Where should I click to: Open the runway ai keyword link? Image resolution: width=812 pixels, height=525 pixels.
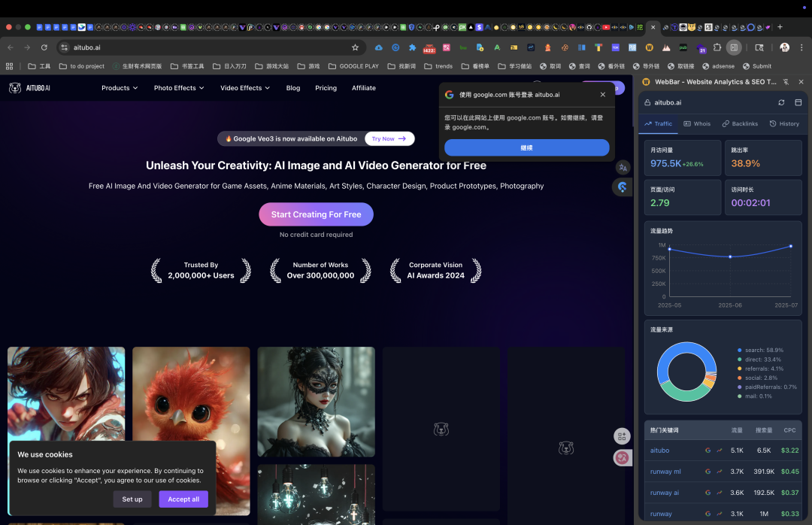tap(665, 493)
